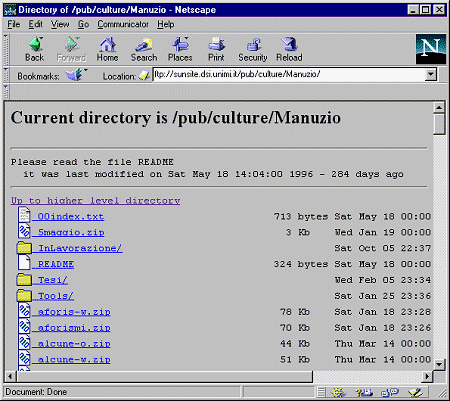This screenshot has height=401, width=450.
Task: Click the aforismi.zip archive icon
Action: pos(24,326)
